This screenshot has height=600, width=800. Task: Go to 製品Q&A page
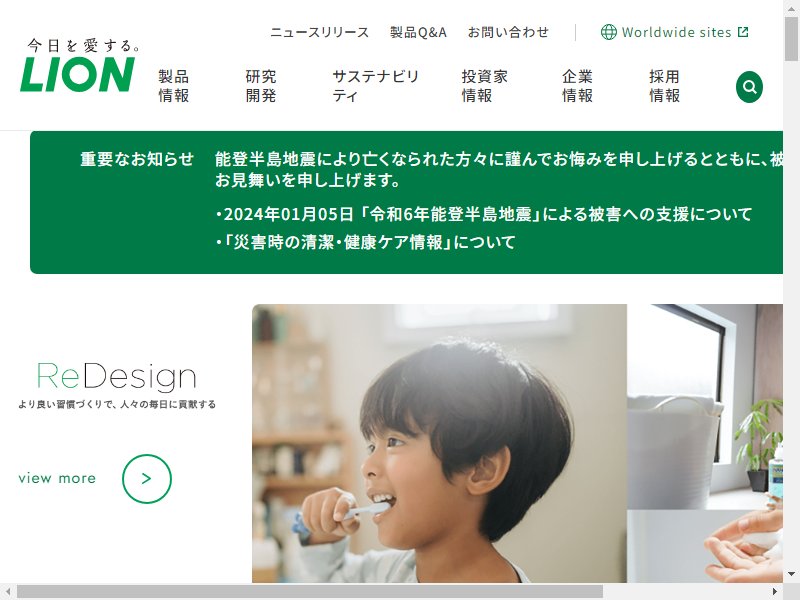(x=418, y=32)
